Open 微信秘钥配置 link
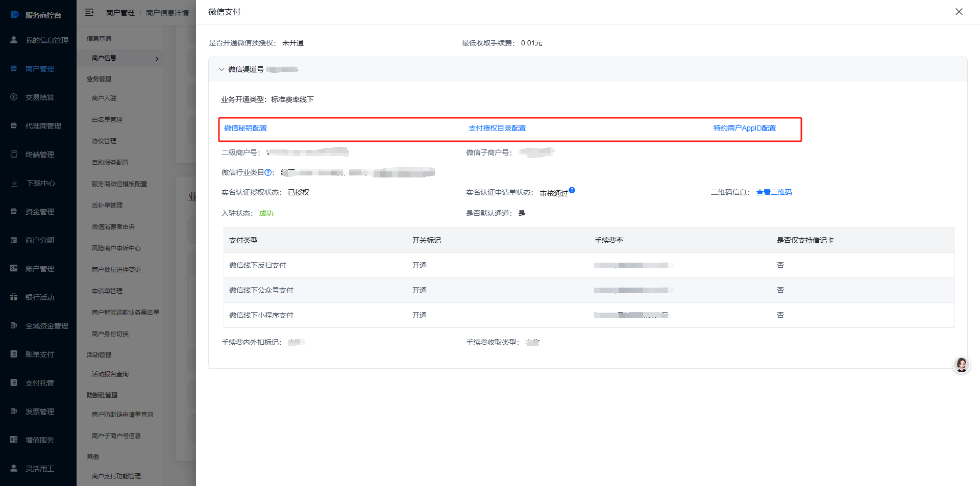Viewport: 980px width, 486px height. [245, 128]
